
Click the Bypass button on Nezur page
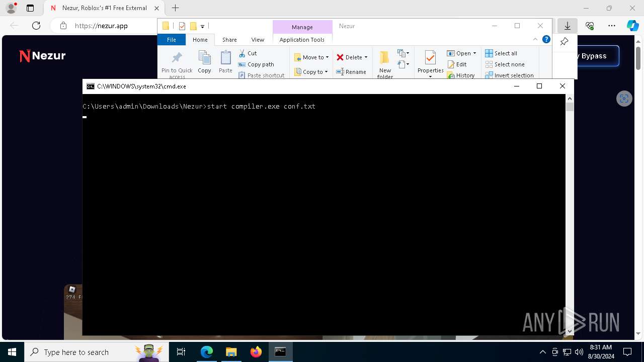coord(598,56)
